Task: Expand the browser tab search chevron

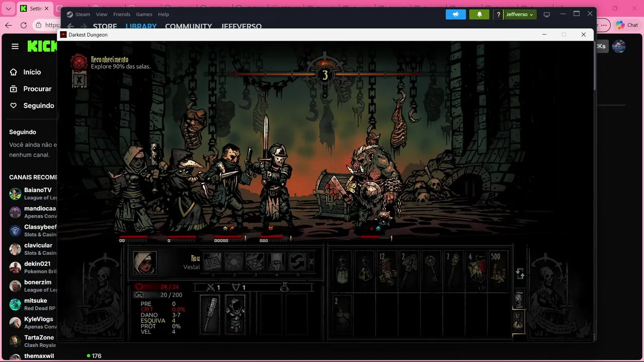Action: (x=8, y=9)
